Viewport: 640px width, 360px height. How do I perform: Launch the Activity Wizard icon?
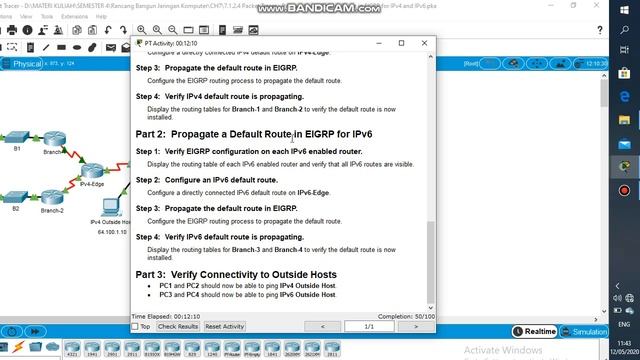(43, 30)
